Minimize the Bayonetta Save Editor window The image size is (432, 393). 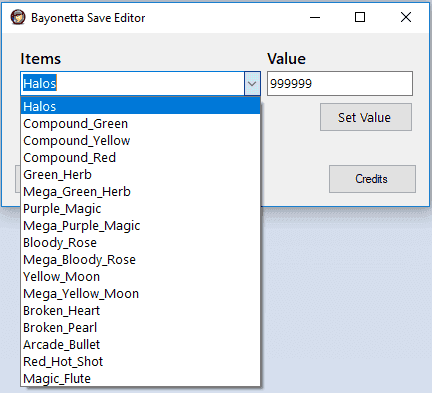tap(315, 17)
